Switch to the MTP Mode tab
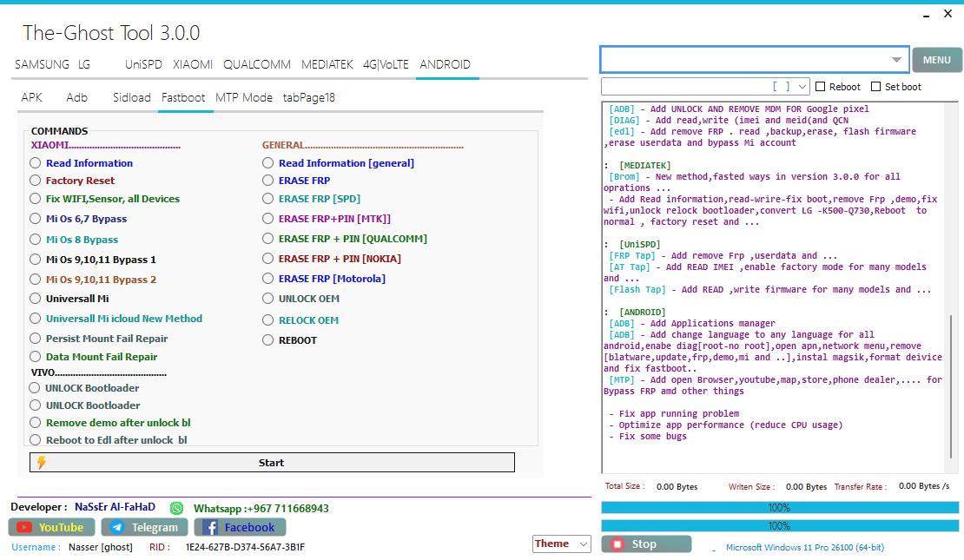Image resolution: width=964 pixels, height=560 pixels. pyautogui.click(x=244, y=97)
